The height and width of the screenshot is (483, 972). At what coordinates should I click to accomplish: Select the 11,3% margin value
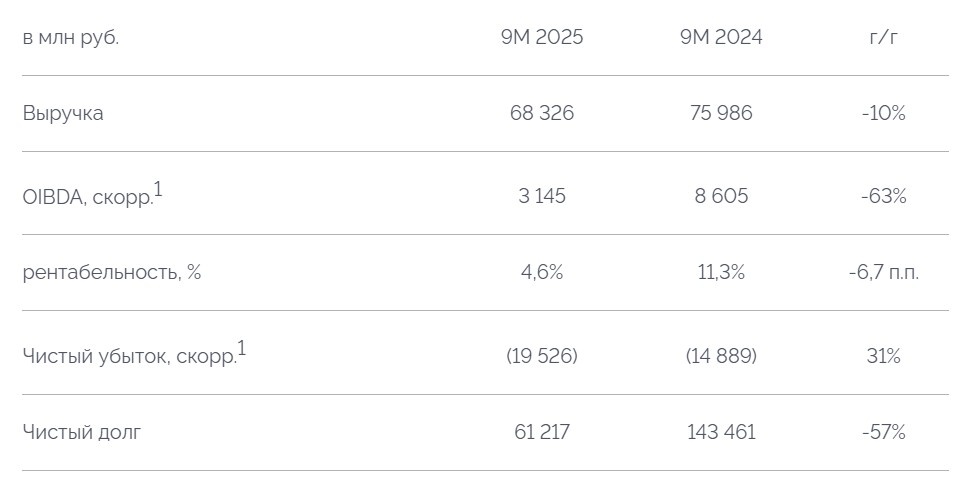pos(721,272)
